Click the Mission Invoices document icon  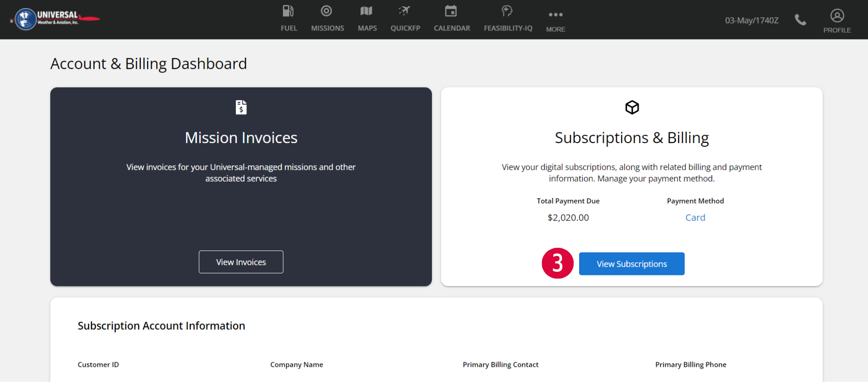(241, 107)
